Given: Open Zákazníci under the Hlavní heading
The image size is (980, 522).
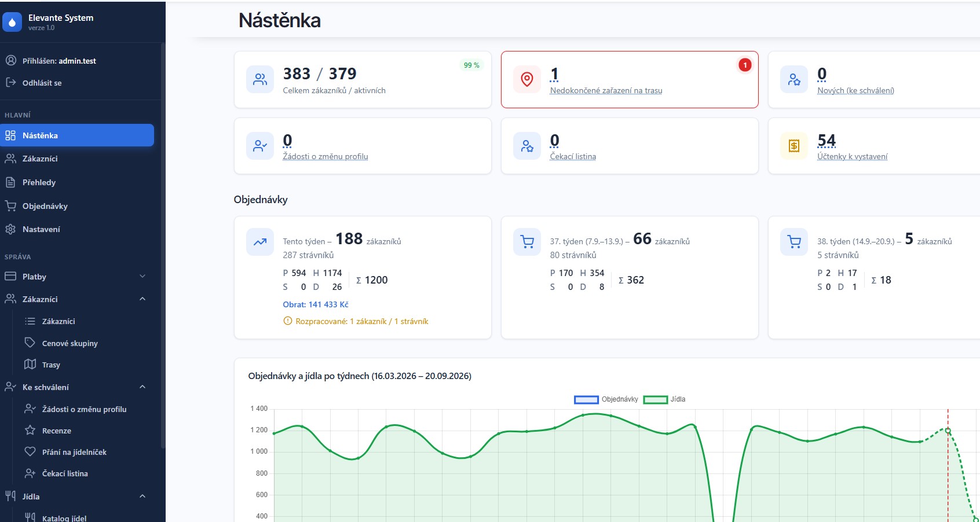Looking at the screenshot, I should pos(76,159).
